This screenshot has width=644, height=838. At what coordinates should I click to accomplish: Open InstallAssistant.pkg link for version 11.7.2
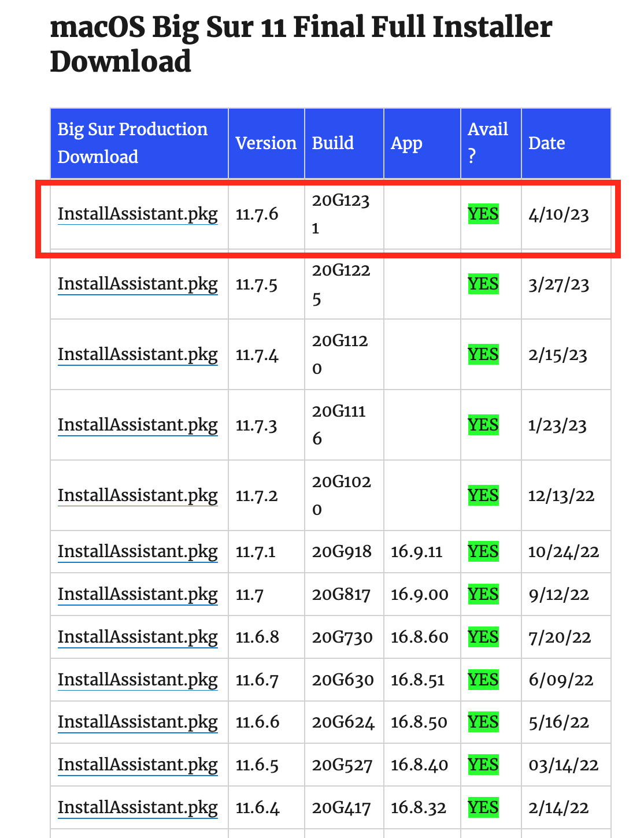(138, 496)
